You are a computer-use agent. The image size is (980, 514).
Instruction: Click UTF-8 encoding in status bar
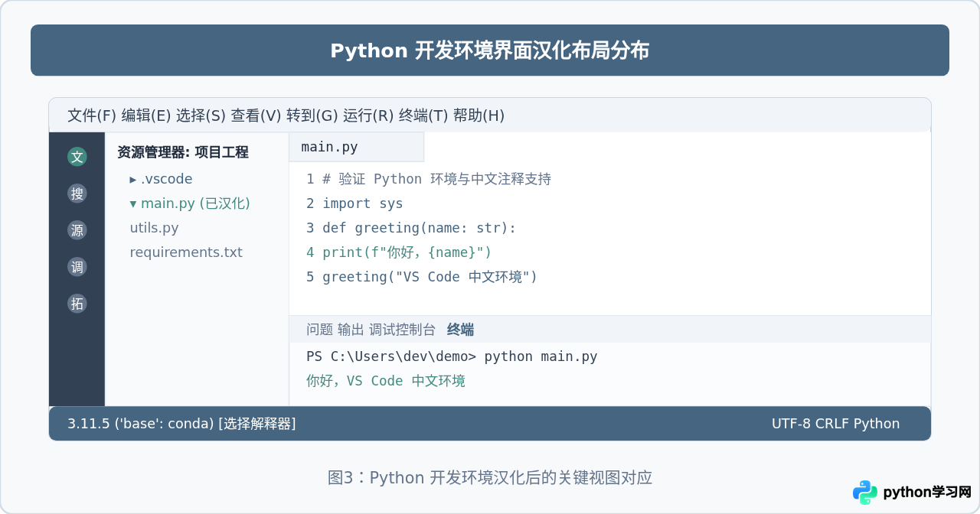pyautogui.click(x=791, y=424)
